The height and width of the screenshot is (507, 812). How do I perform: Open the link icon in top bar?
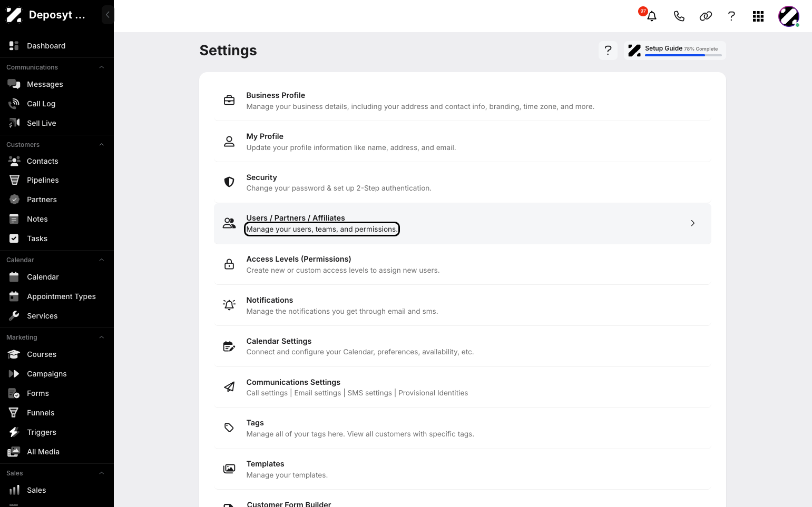706,16
